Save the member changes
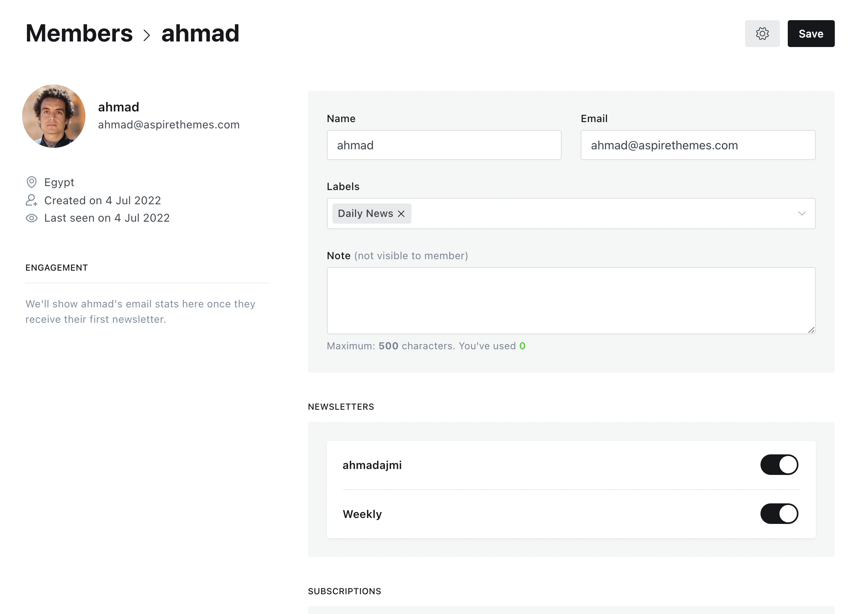The image size is (868, 614). tap(811, 34)
